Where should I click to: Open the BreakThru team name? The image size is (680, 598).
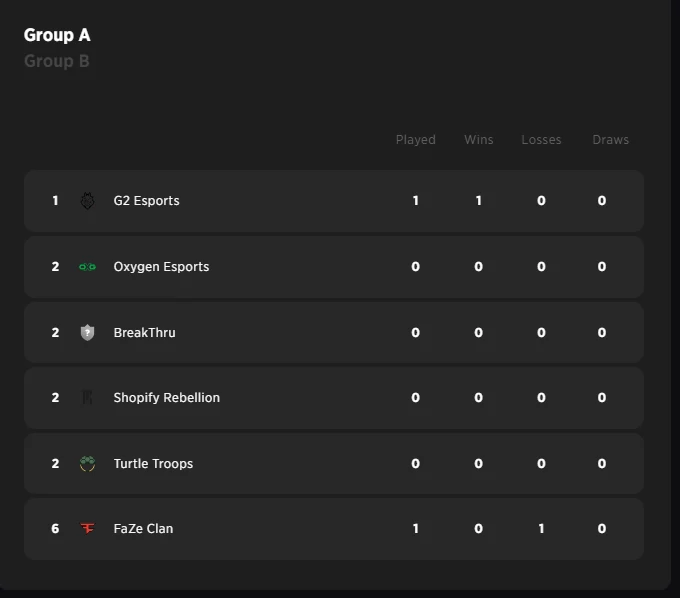coord(144,333)
